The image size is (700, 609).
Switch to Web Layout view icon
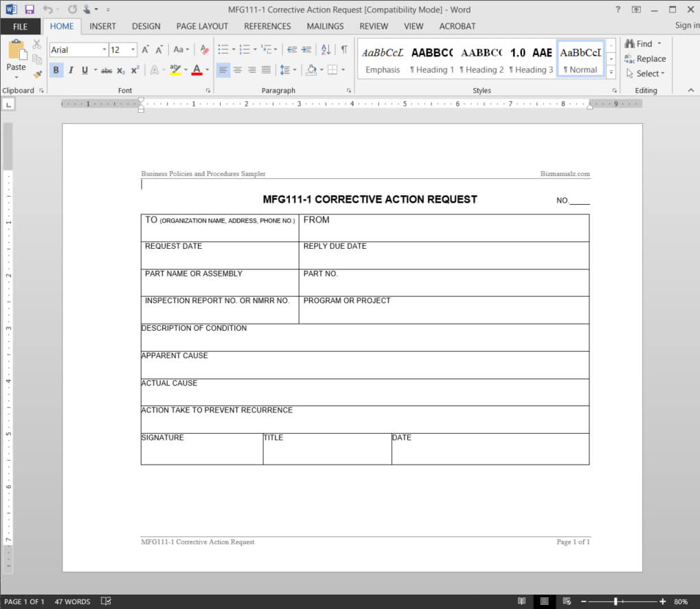567,601
